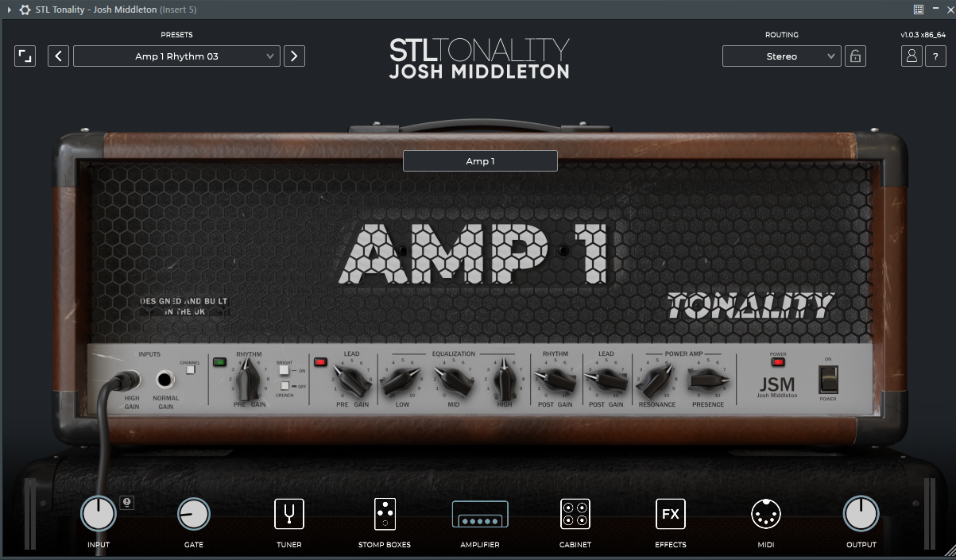Screen dimensions: 956x560
Task: Toggle the Channel switch button
Action: pyautogui.click(x=190, y=369)
